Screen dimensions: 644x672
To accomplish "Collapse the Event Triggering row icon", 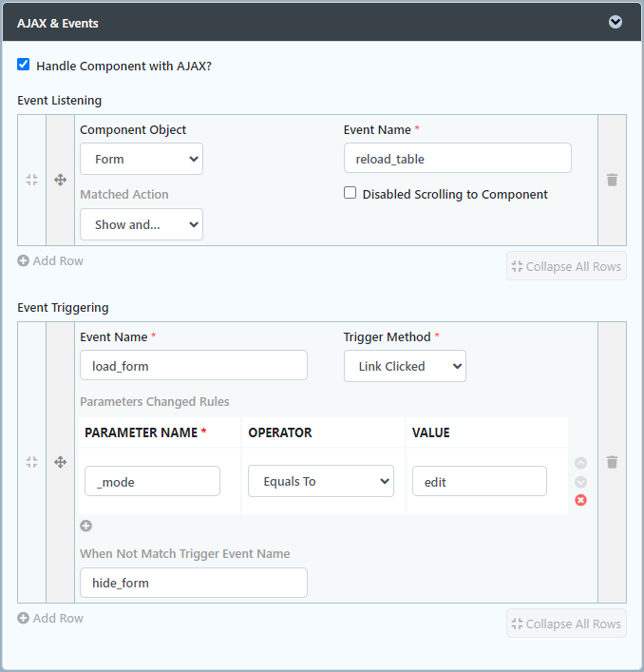I will click(x=31, y=462).
